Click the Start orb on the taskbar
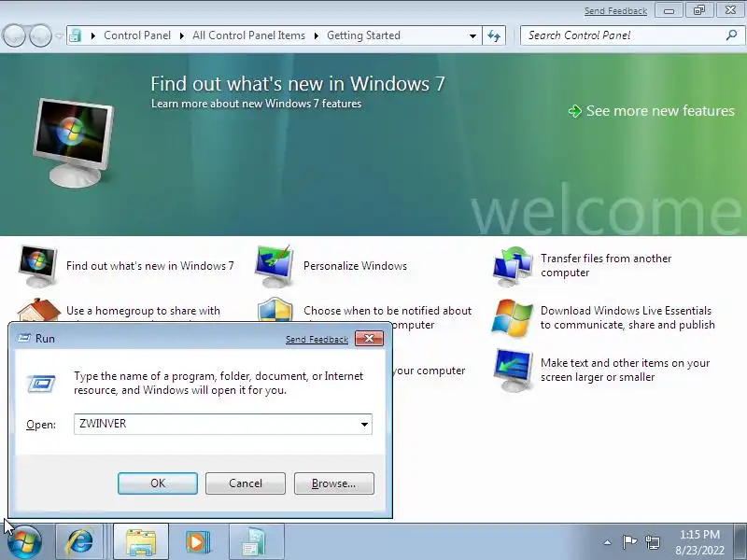Screen dimensions: 747x560 [25, 542]
